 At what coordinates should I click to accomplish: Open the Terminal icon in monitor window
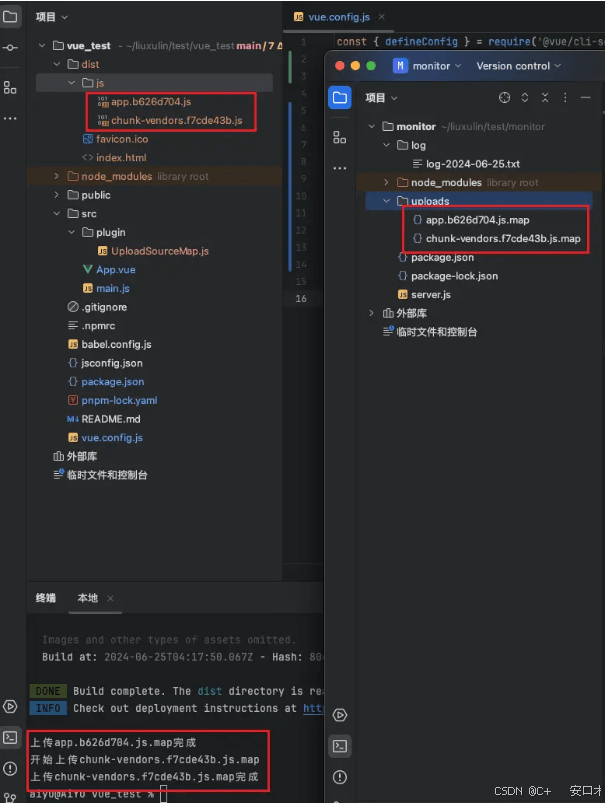(x=340, y=746)
